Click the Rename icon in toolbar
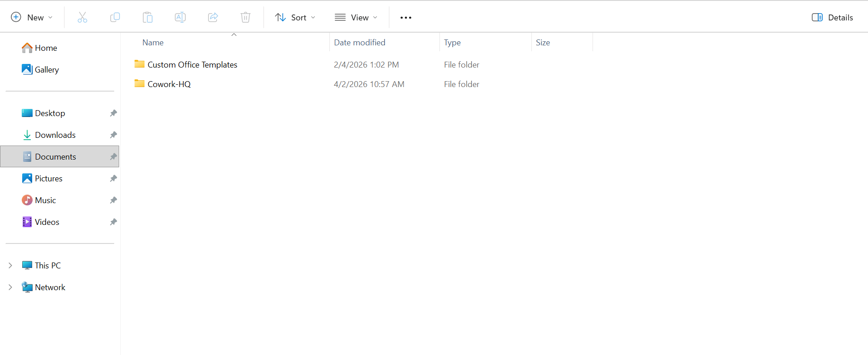Viewport: 868px width, 355px height. click(180, 17)
